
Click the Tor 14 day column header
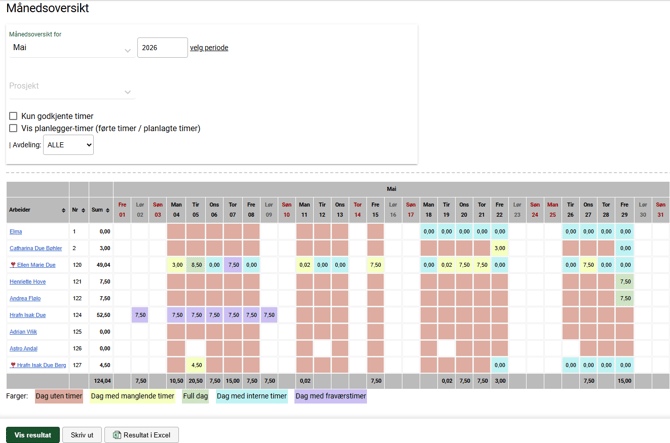(358, 210)
